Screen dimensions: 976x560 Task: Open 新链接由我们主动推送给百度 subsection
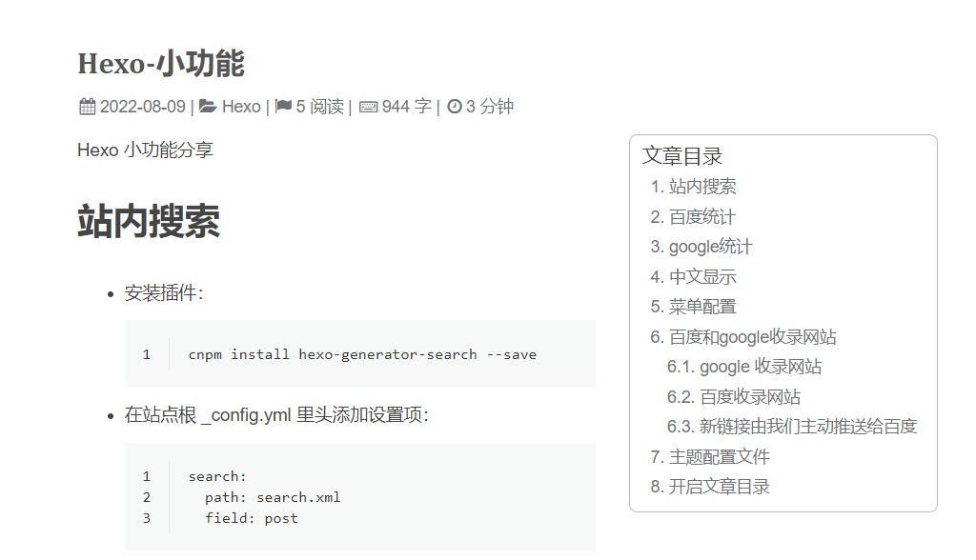(807, 427)
